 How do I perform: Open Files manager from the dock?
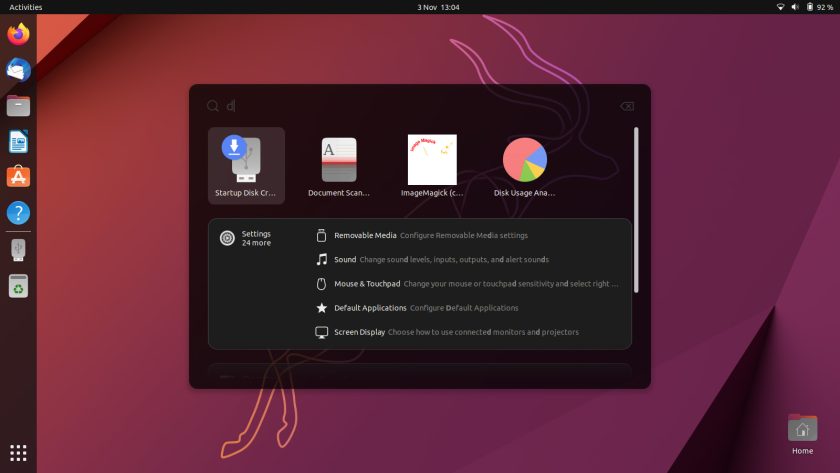18,106
